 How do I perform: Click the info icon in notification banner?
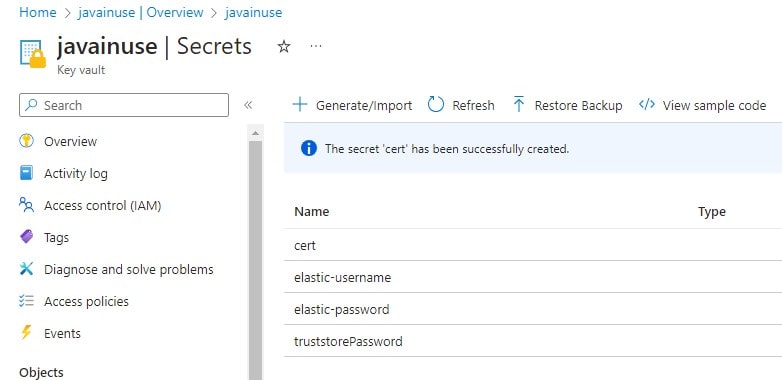tap(309, 149)
